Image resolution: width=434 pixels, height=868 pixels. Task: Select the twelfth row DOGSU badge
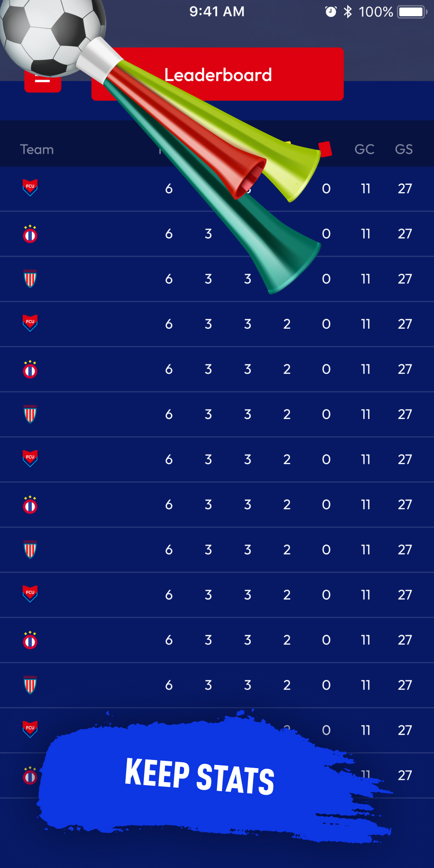(30, 685)
